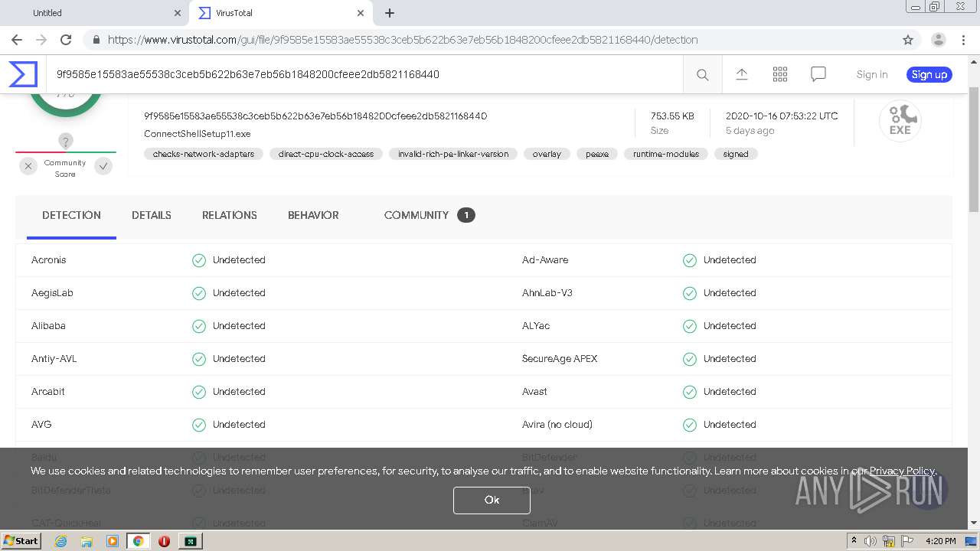Click the 753.55 KB size value
This screenshot has height=551, width=980.
coord(672,116)
